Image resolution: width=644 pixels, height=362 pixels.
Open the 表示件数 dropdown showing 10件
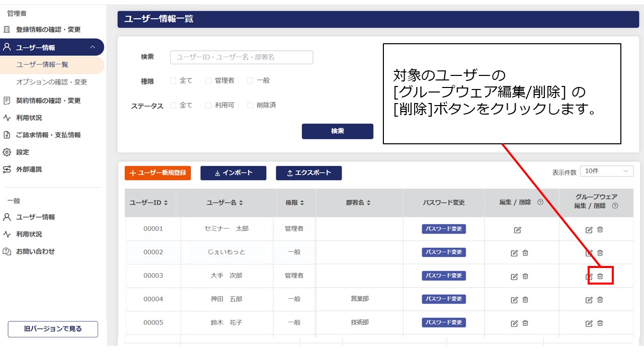tap(606, 170)
